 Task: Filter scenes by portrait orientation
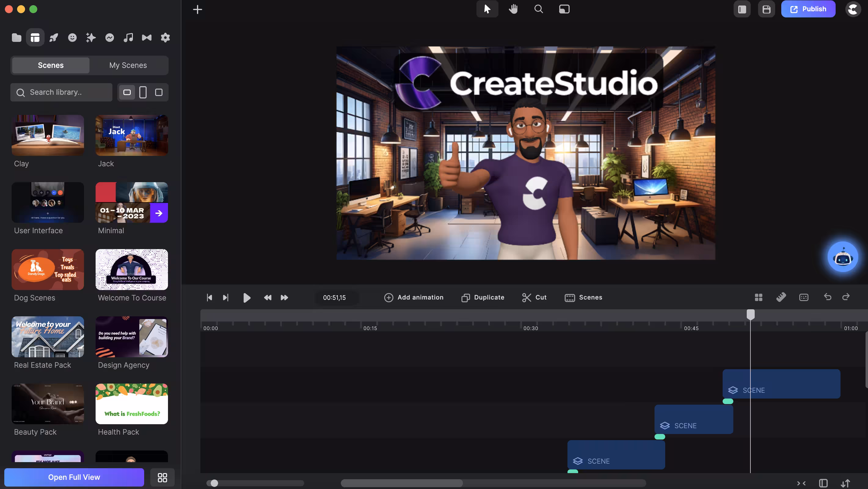[x=143, y=92]
